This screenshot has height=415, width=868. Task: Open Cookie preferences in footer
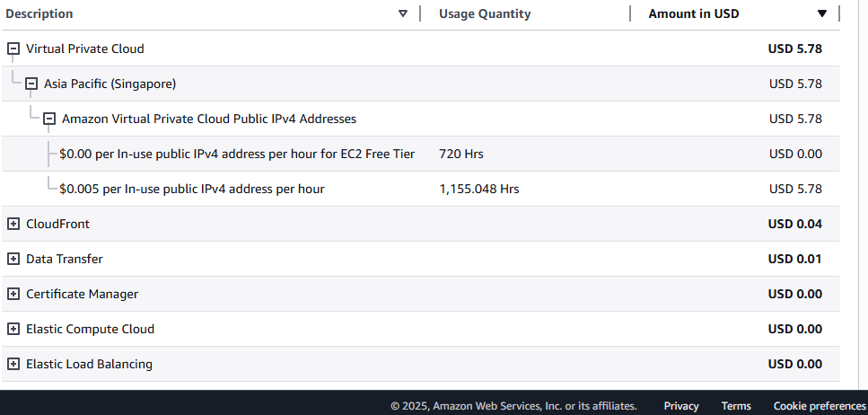pos(820,406)
